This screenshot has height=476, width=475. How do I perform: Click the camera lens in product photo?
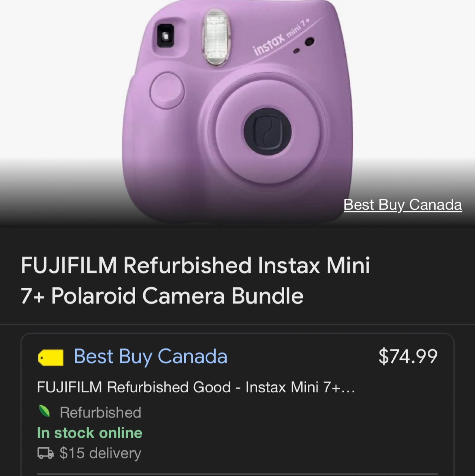coord(267,131)
